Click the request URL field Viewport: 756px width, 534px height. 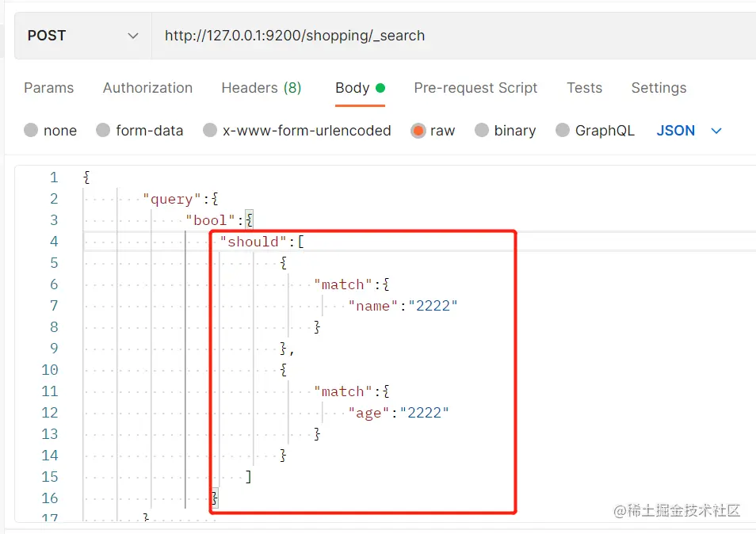point(454,36)
